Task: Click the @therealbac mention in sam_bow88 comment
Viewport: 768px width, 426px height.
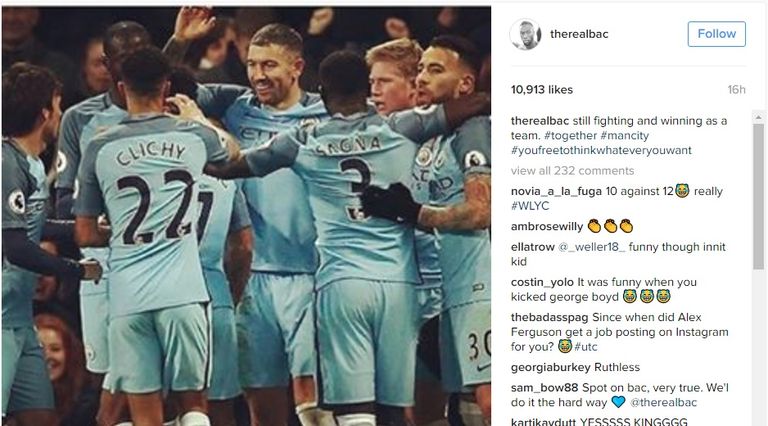Action: tap(663, 403)
